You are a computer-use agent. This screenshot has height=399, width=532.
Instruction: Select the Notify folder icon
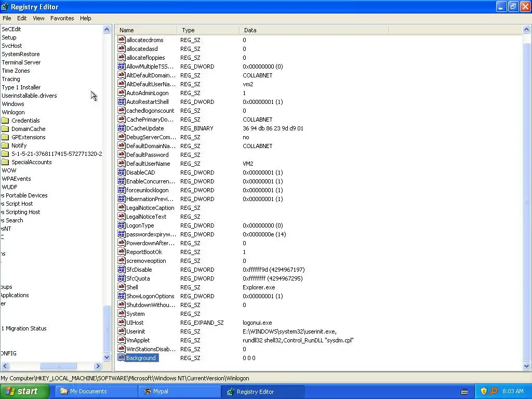5,145
